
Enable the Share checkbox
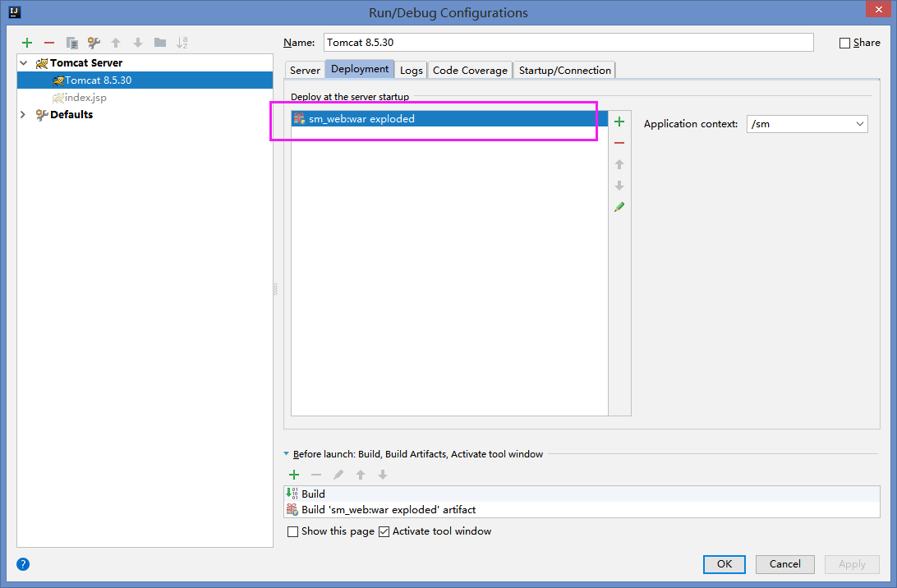click(844, 43)
